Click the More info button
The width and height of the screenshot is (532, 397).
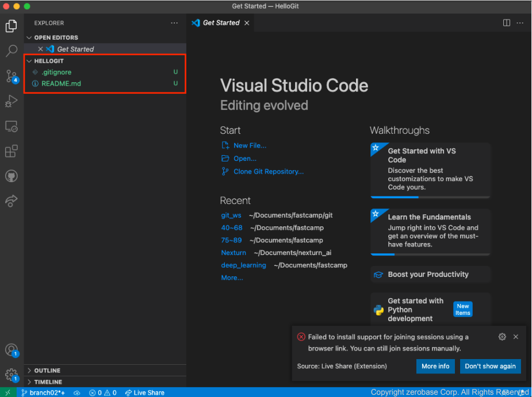pos(435,367)
